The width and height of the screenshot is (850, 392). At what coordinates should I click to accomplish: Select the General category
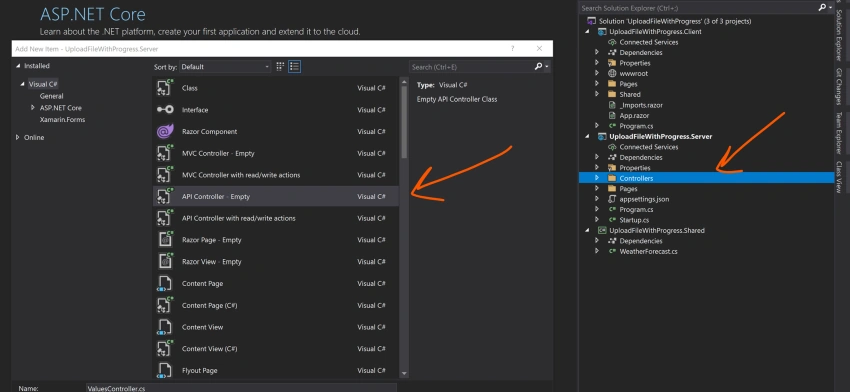coord(51,96)
